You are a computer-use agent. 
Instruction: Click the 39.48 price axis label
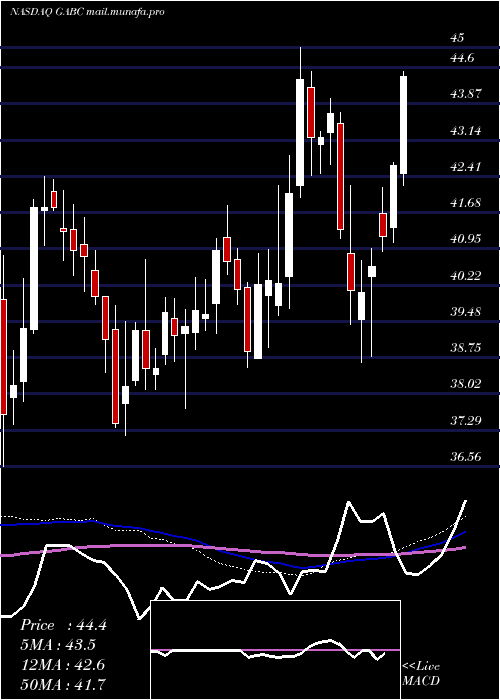(x=466, y=311)
